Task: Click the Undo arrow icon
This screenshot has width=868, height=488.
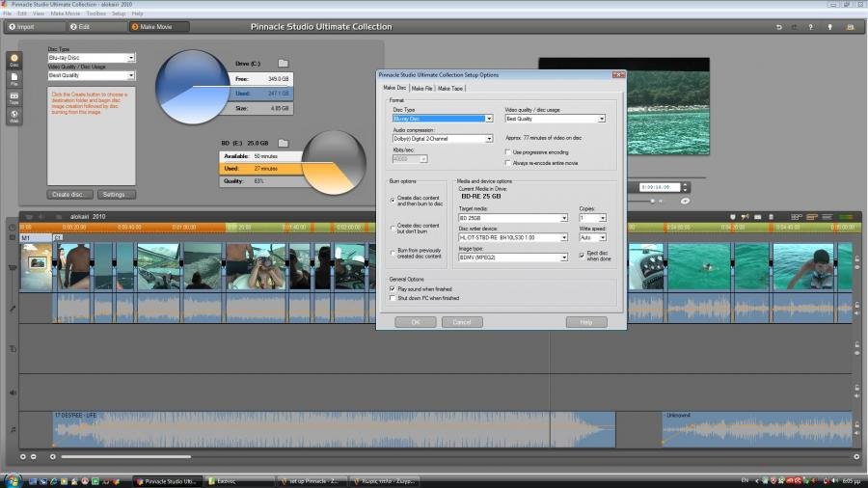Action: (x=779, y=27)
